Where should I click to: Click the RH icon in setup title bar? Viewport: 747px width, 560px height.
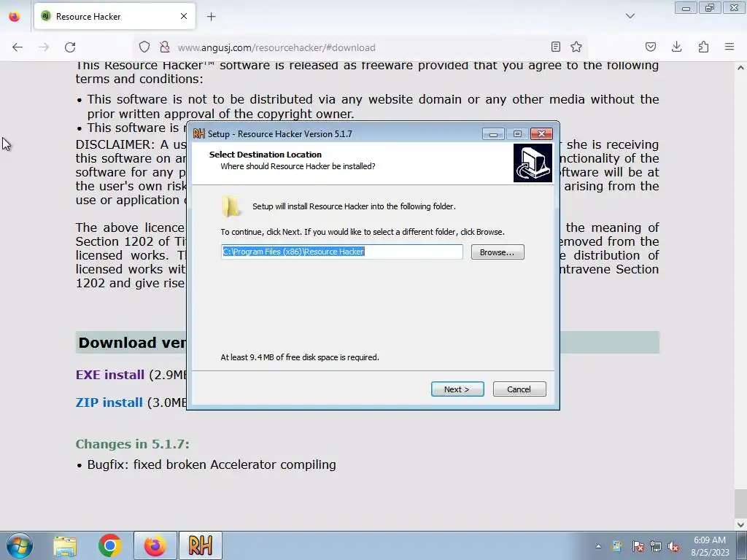198,134
